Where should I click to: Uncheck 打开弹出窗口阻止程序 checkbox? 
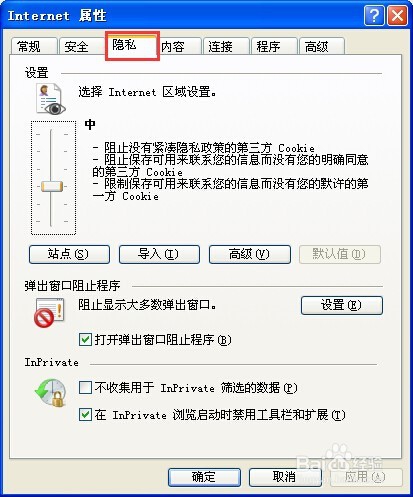85,340
